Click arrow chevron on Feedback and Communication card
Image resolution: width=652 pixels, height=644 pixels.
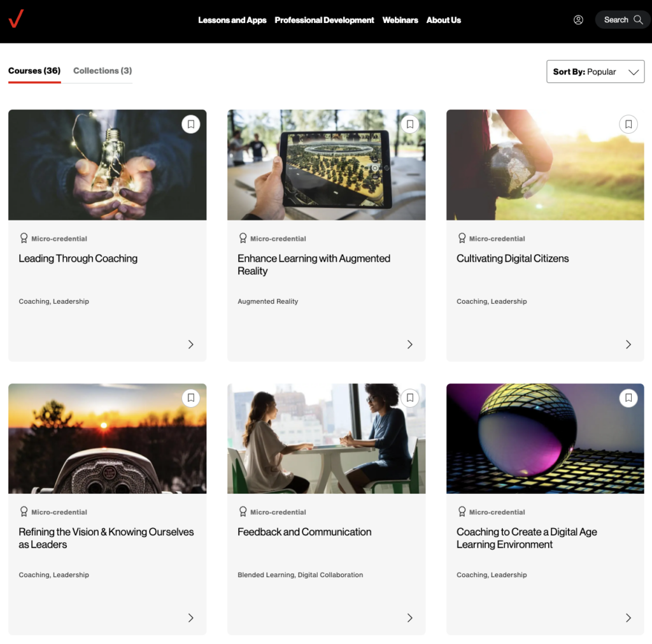[410, 618]
